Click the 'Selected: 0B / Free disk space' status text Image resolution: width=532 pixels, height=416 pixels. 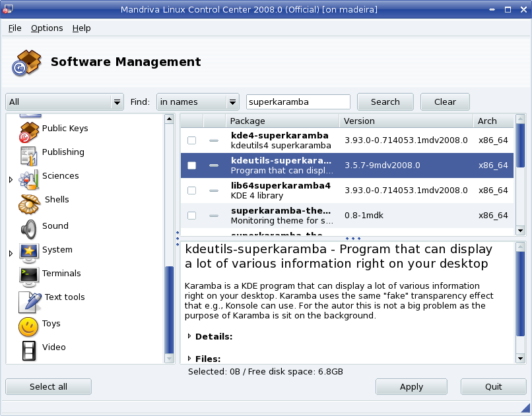point(265,372)
